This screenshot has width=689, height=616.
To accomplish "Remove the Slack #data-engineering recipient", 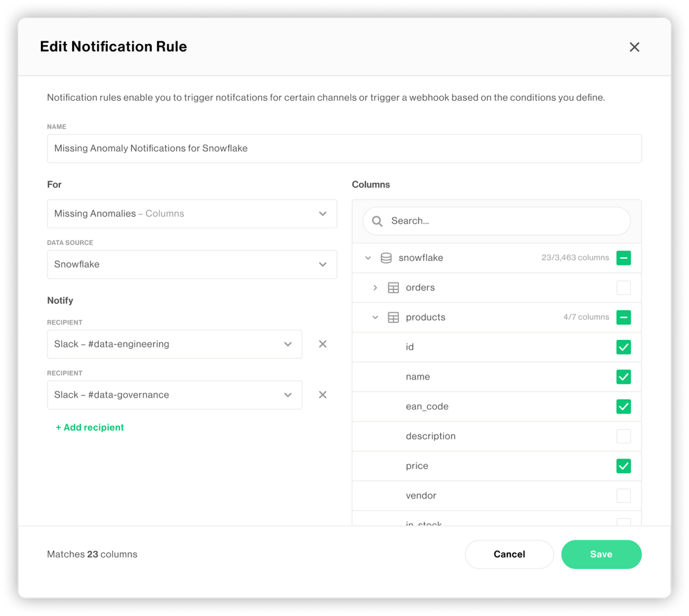I will [323, 344].
